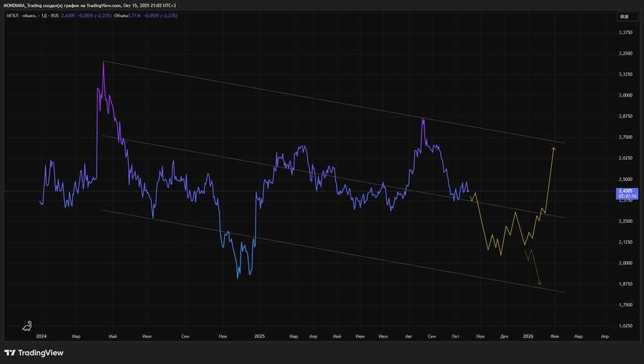Image resolution: width=644 pixels, height=364 pixels.
Task: Click the MONDIARA_Trading author header text
Action: tap(23, 5)
